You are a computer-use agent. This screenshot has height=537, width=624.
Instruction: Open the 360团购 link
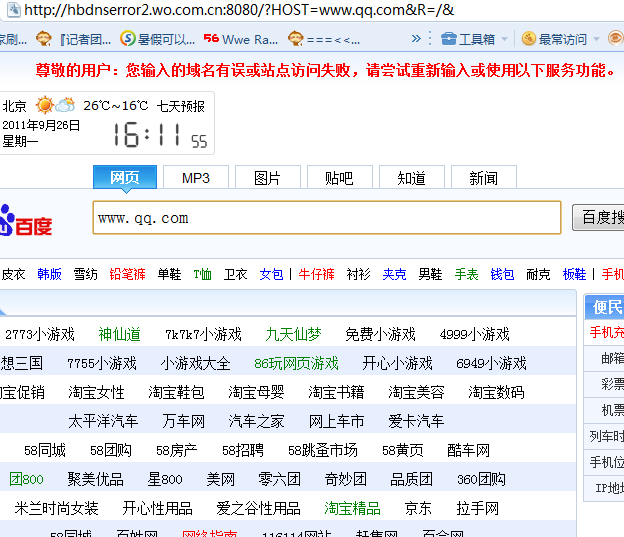[x=481, y=479]
